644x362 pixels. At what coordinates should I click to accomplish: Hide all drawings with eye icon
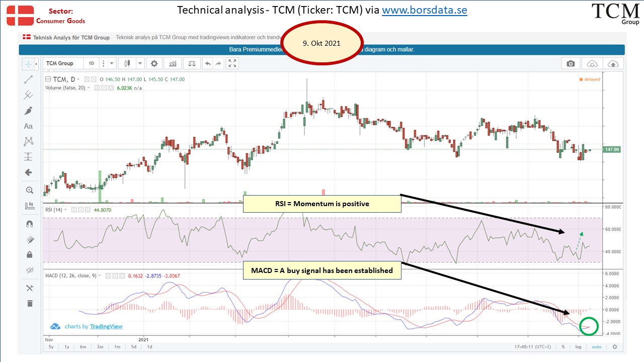tap(29, 270)
